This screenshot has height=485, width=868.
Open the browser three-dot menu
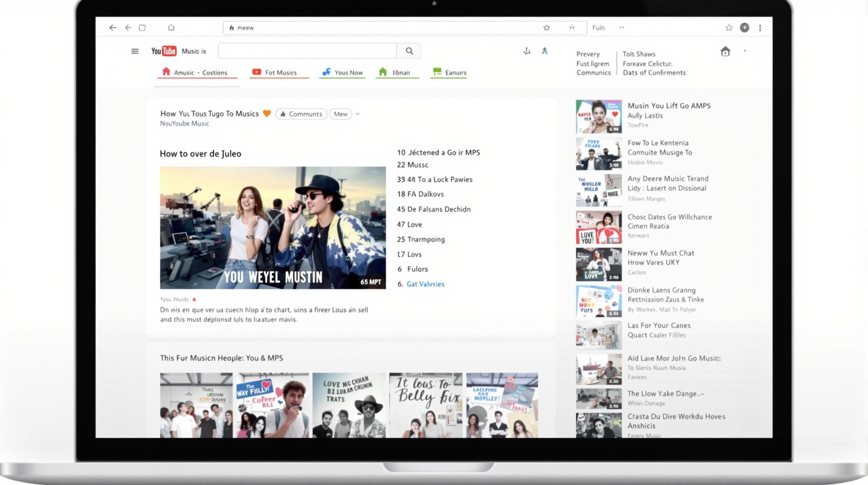click(760, 28)
